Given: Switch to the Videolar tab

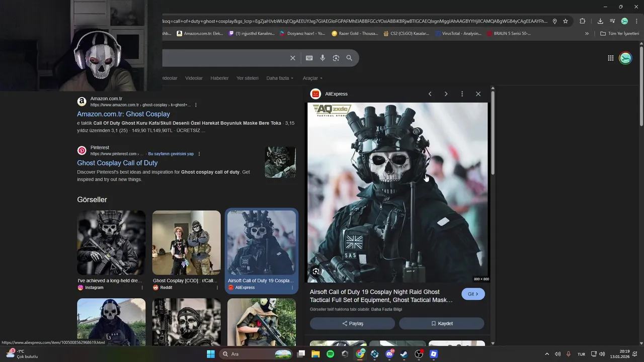Looking at the screenshot, I should point(194,78).
